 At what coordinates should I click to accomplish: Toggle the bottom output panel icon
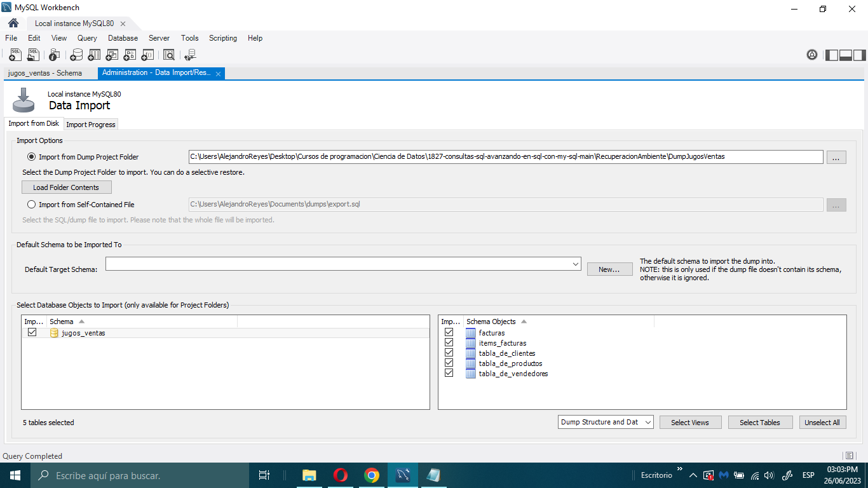(846, 55)
